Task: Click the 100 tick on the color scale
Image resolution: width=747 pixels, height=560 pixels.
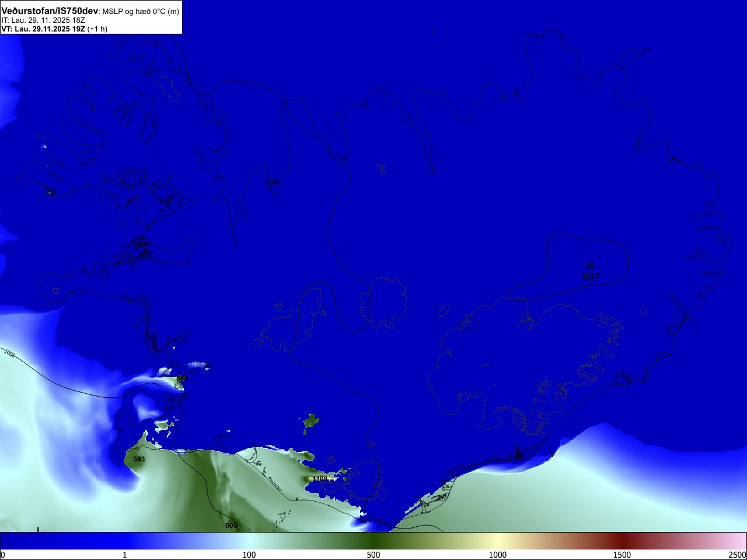Action: pyautogui.click(x=249, y=555)
